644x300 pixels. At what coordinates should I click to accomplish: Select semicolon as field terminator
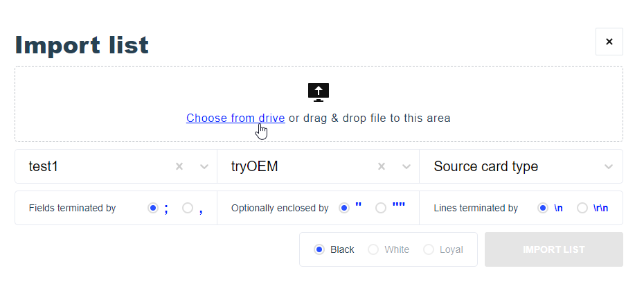(153, 208)
